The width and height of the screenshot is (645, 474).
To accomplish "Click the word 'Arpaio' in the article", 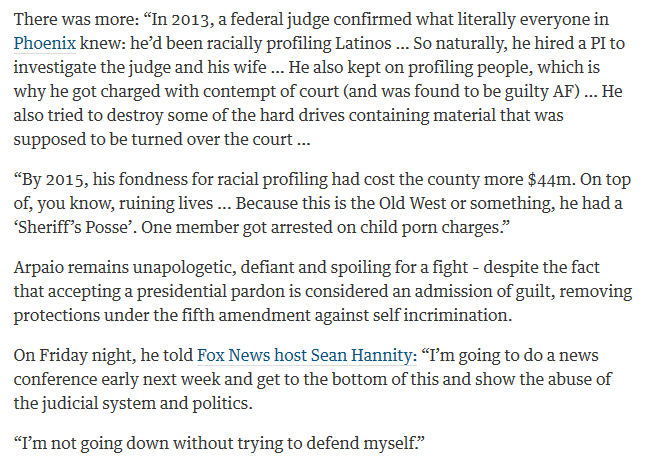I will tap(38, 268).
